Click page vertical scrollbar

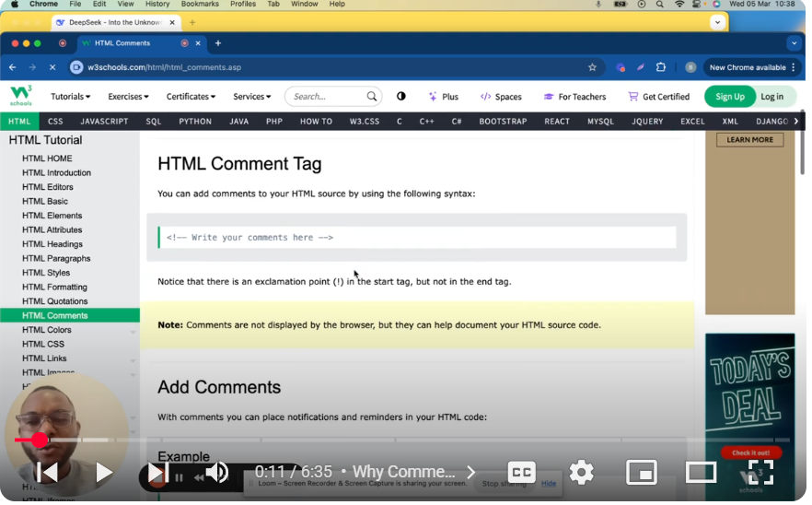(x=802, y=143)
